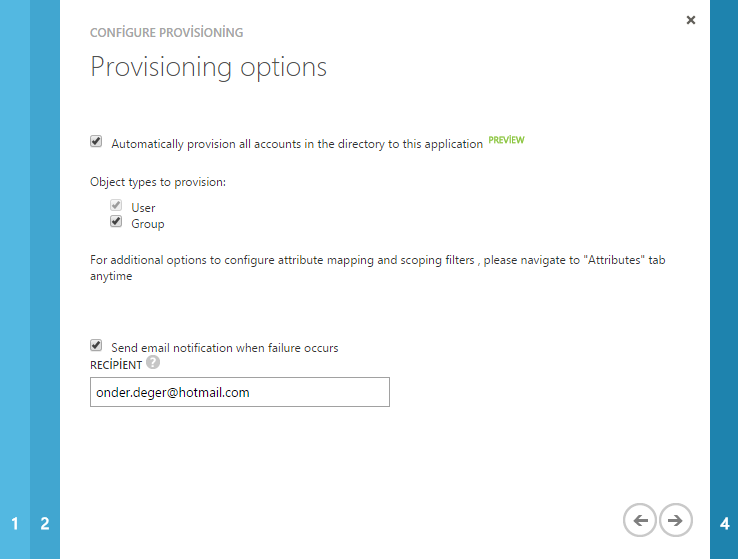This screenshot has height=559, width=738.
Task: Jump to wizard step 1 strip
Action: pos(15,523)
